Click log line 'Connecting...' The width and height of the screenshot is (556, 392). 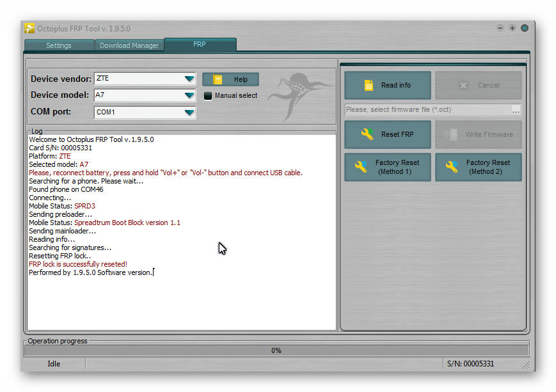pos(50,198)
